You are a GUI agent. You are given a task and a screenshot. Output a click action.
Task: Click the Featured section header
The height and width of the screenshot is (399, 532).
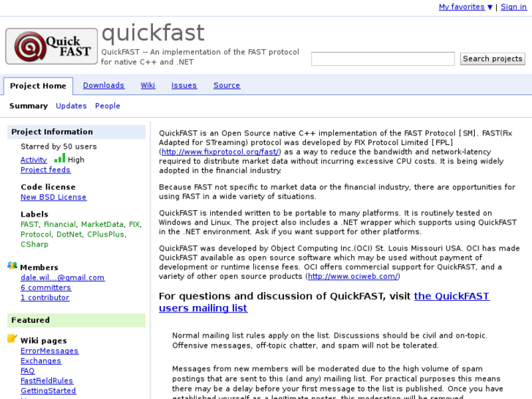tap(76, 320)
